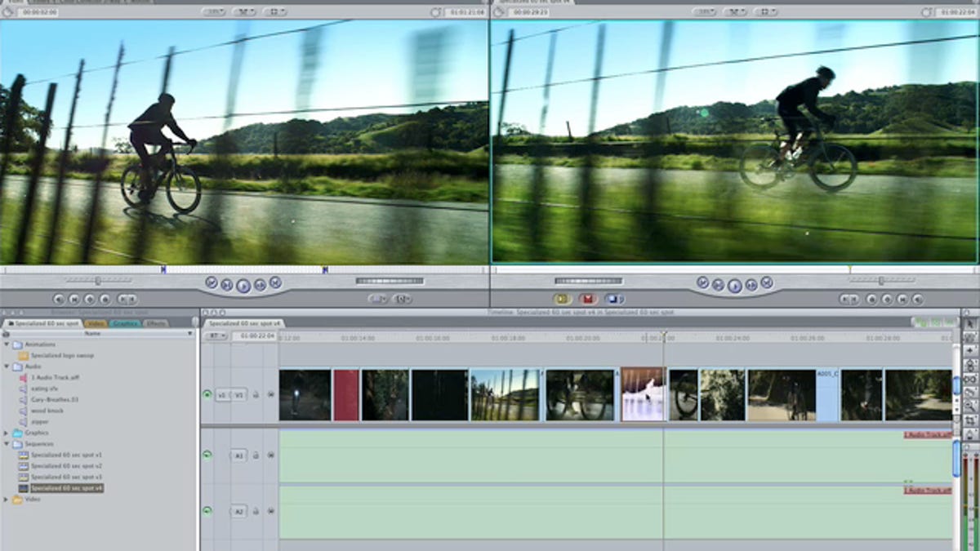Lock audio track A1
Viewport: 980px width, 551px height.
pos(256,455)
